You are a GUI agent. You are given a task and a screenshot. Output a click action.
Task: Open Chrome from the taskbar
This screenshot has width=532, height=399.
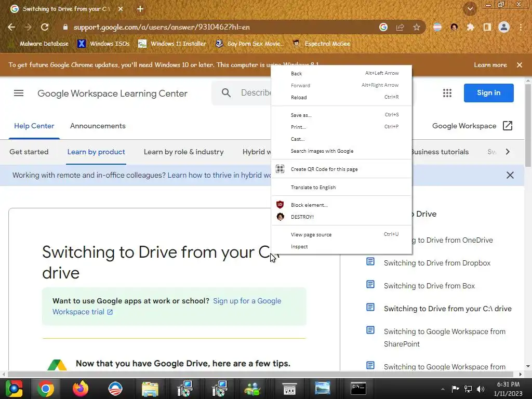coord(46,389)
